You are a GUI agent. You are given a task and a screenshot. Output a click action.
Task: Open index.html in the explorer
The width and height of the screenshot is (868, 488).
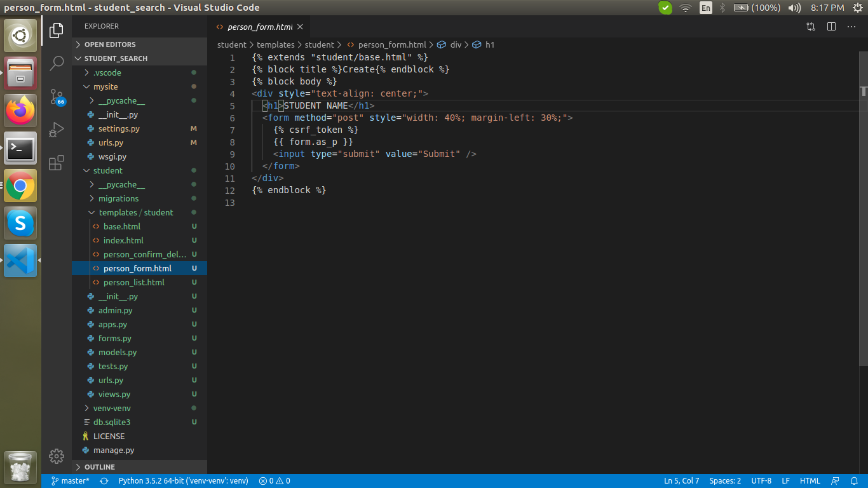tap(140, 240)
